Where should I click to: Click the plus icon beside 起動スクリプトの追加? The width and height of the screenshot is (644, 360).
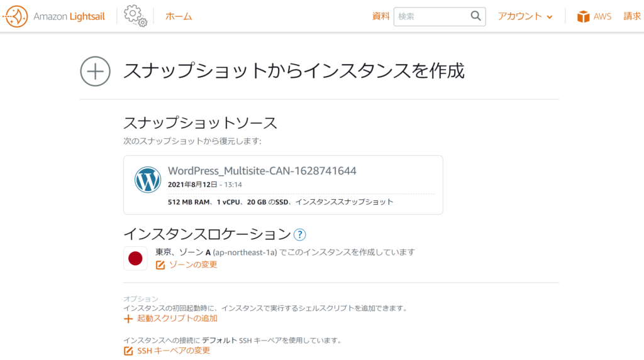pyautogui.click(x=128, y=319)
